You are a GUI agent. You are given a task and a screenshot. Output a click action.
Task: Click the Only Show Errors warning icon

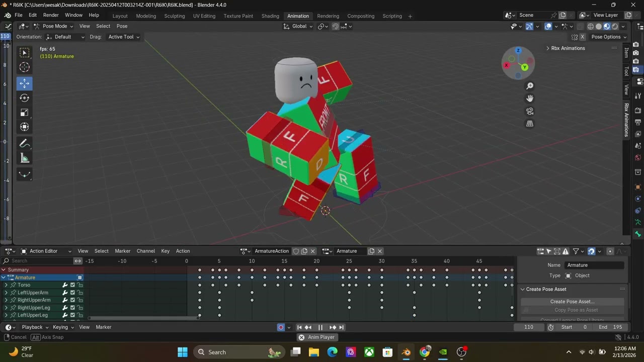pyautogui.click(x=566, y=251)
